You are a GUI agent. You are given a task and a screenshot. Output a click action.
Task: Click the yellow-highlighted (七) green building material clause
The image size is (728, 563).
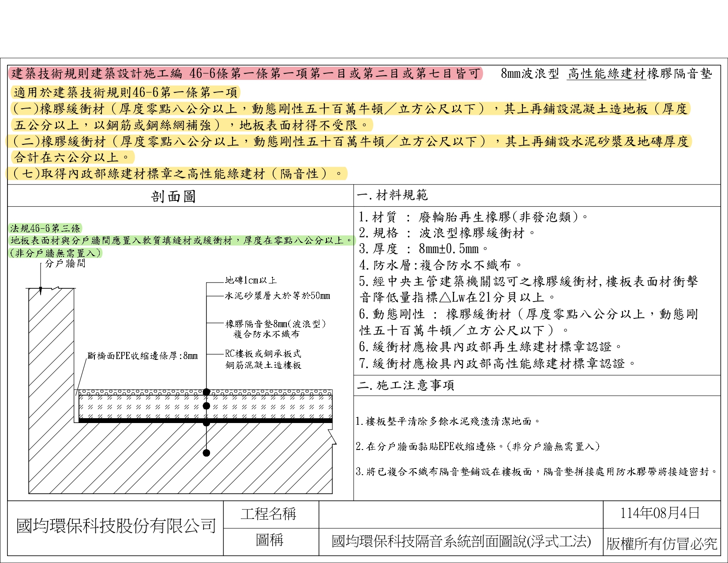click(176, 174)
